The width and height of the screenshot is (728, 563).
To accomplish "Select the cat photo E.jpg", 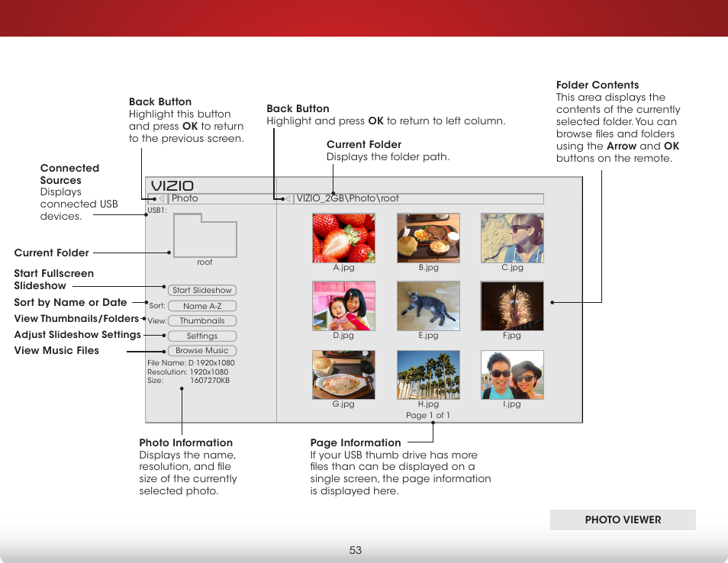I will tap(429, 306).
